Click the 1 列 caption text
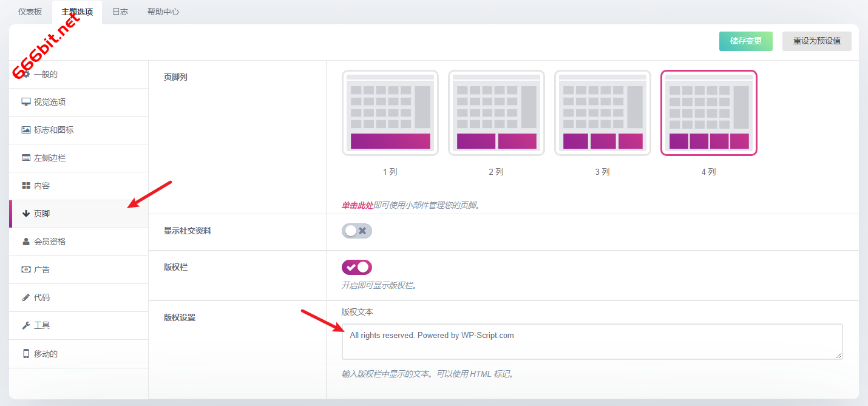This screenshot has width=868, height=406. point(390,172)
